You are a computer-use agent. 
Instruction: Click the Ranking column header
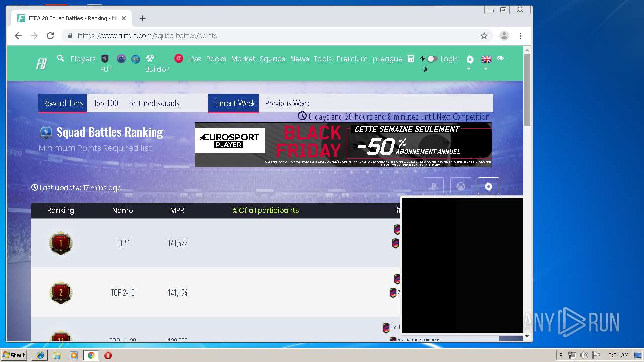(61, 210)
